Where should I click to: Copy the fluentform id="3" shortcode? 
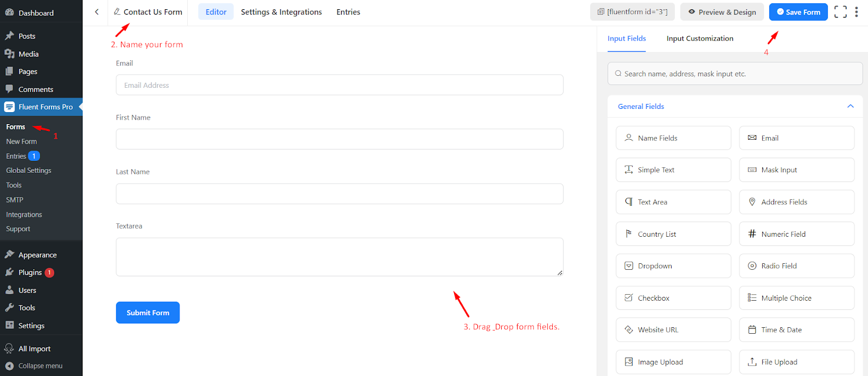633,12
